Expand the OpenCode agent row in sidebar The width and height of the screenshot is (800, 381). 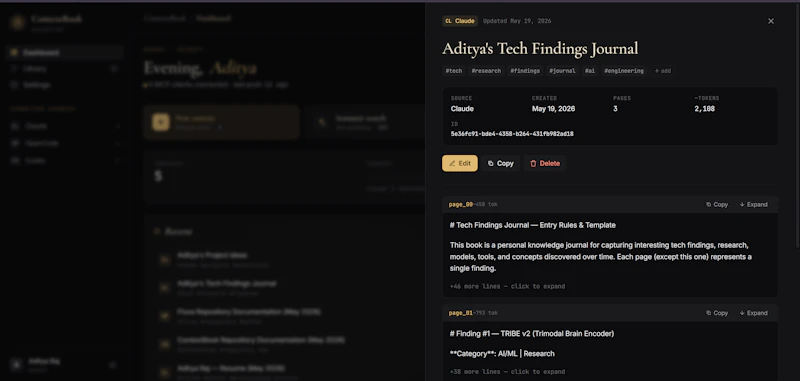(64, 143)
